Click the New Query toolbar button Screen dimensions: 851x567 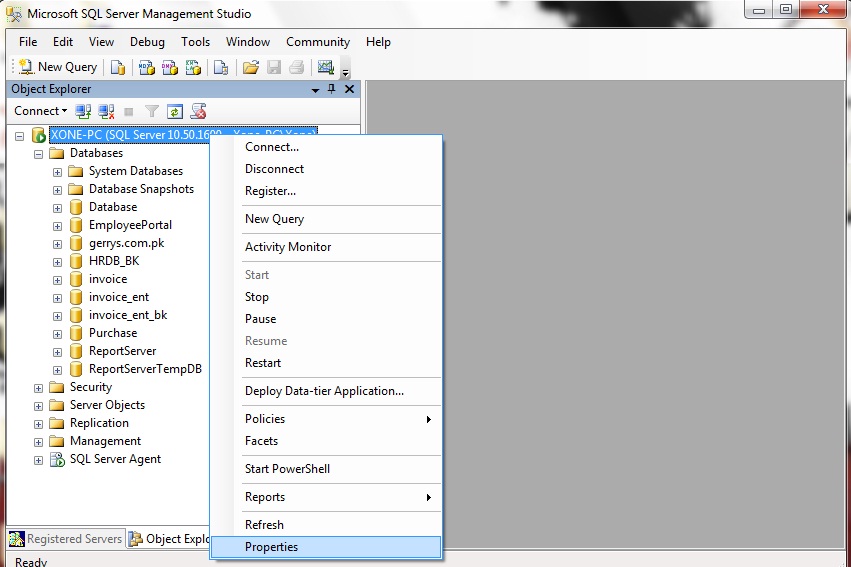58,67
